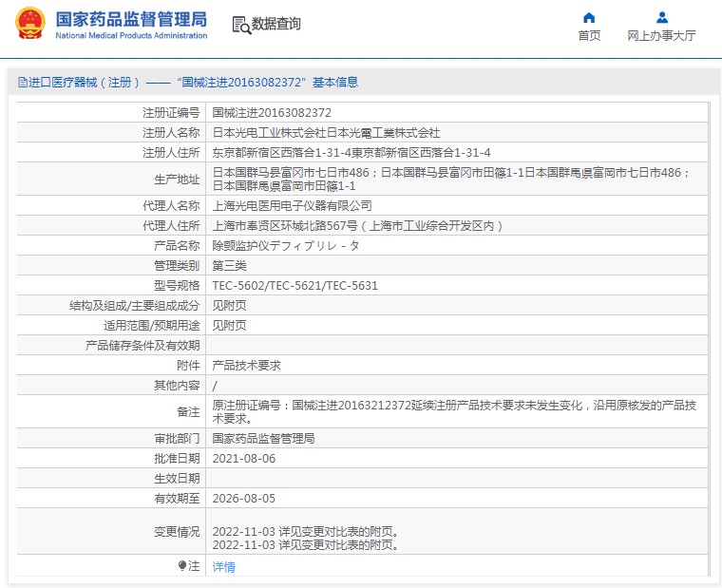Image resolution: width=722 pixels, height=588 pixels.
Task: Click the document icon before 进口医疗器械
Action: pyautogui.click(x=22, y=83)
